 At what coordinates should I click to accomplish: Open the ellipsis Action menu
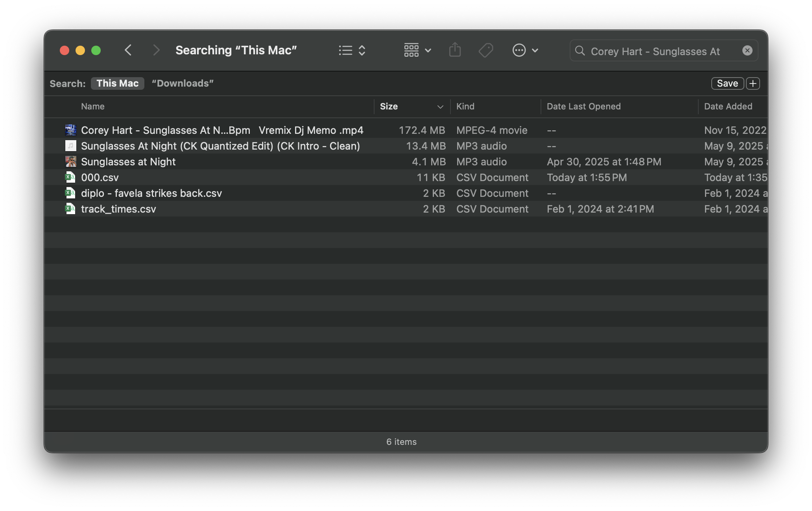coord(525,50)
